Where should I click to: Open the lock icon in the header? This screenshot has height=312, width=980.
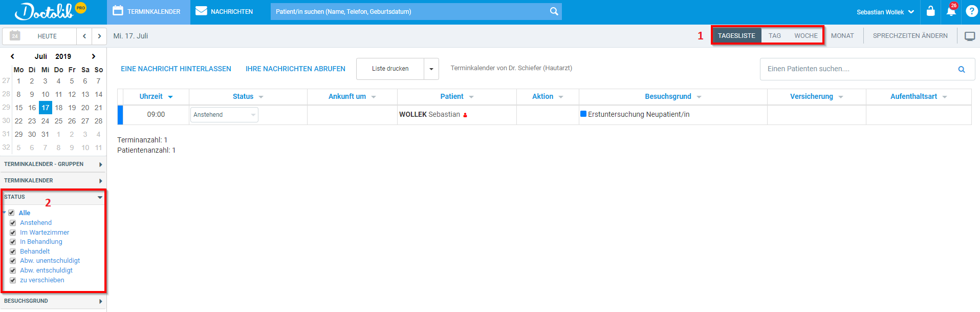(930, 11)
